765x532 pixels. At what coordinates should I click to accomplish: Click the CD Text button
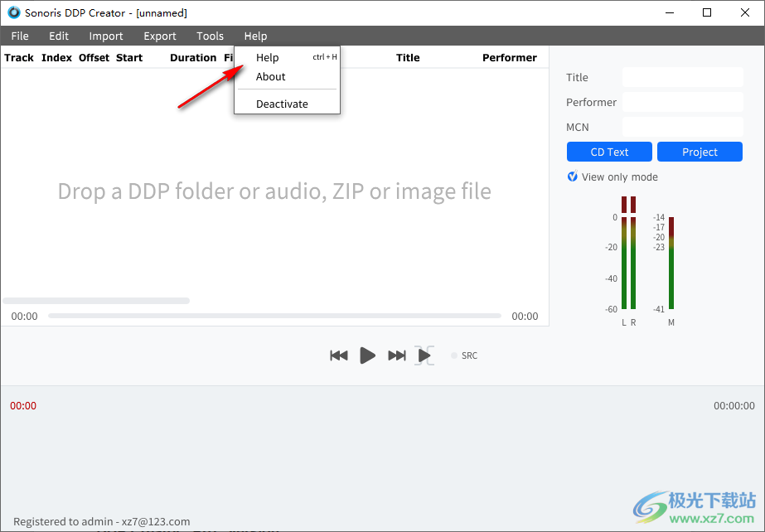click(609, 152)
